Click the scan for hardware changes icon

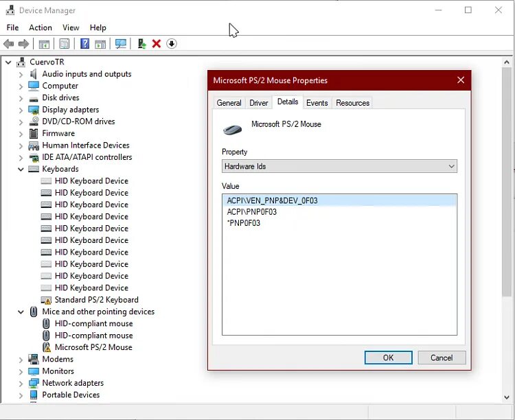pos(121,44)
